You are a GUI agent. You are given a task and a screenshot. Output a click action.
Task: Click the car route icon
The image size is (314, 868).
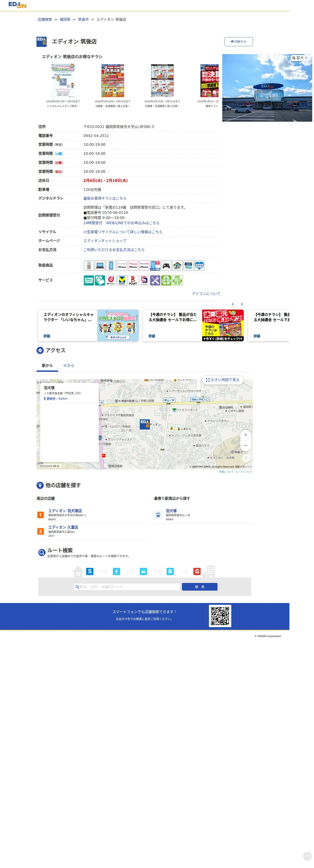(x=143, y=572)
